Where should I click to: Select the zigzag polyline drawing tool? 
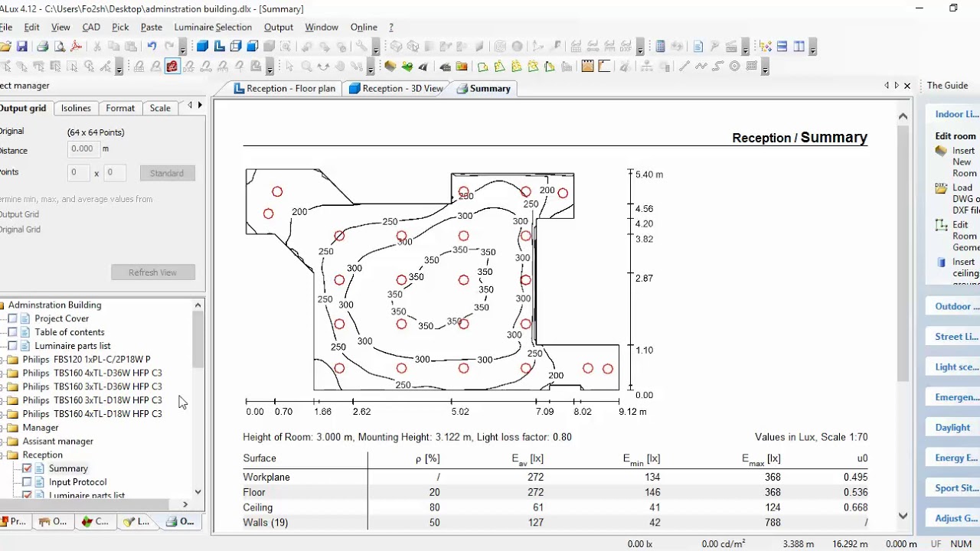[701, 67]
